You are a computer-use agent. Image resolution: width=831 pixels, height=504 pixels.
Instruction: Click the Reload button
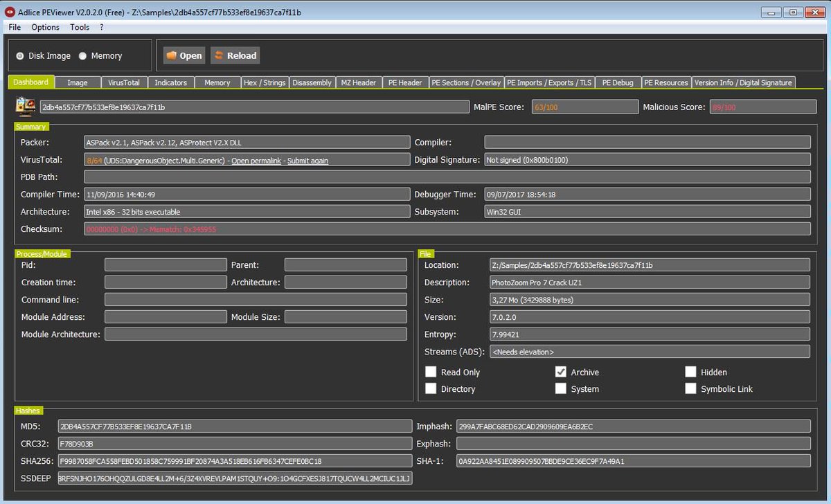click(235, 55)
